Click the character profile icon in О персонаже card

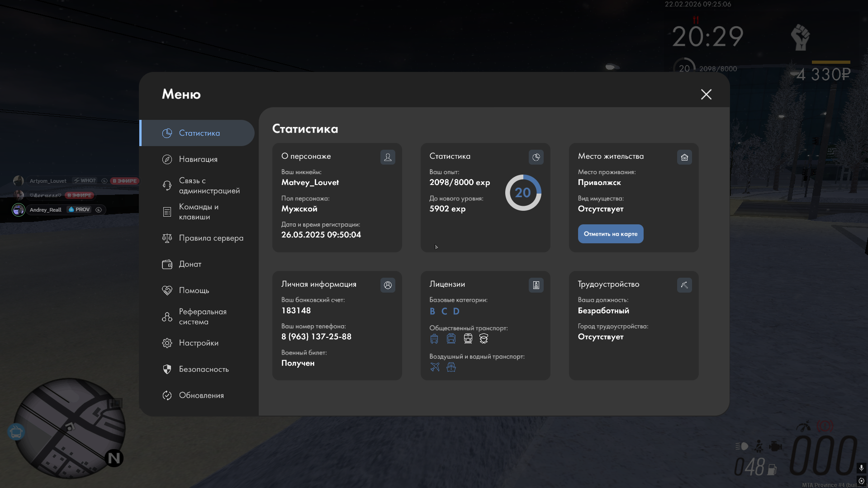pos(388,157)
